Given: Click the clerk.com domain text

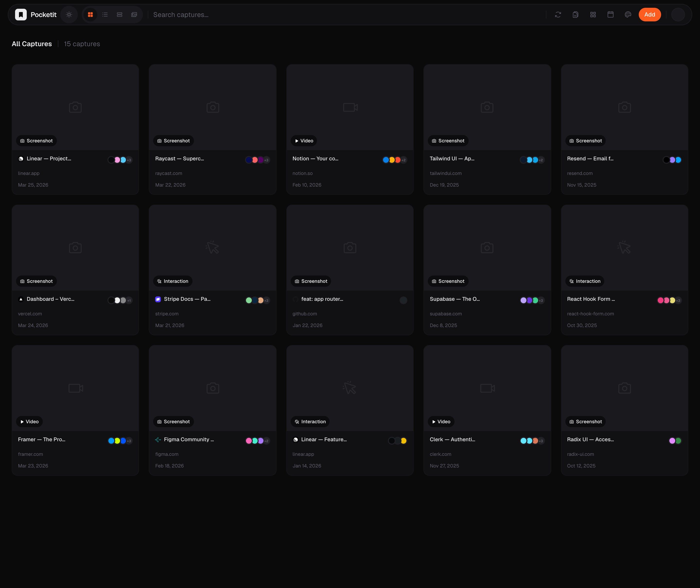Looking at the screenshot, I should 441,454.
